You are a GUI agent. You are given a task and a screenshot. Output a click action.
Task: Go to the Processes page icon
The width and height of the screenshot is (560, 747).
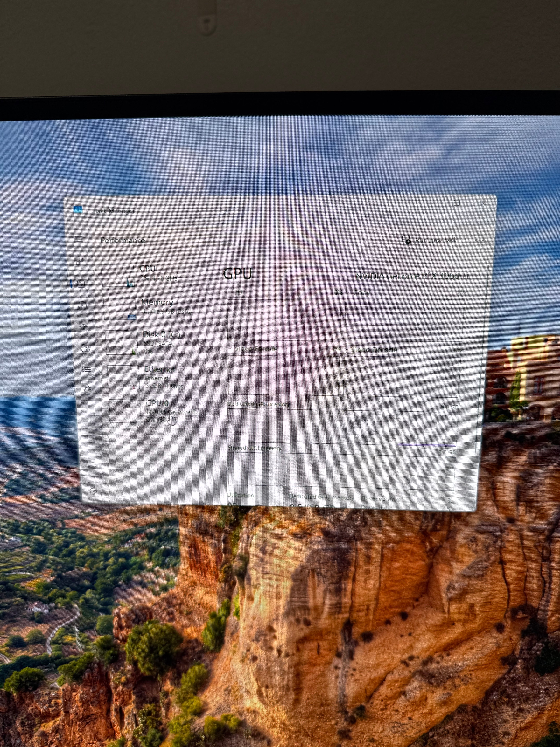click(80, 261)
